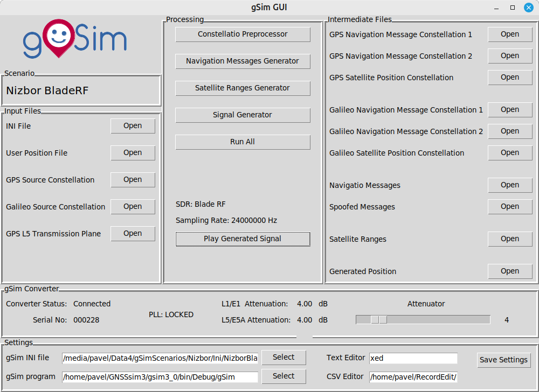The image size is (539, 392).
Task: Click the Signal Generator button
Action: (x=243, y=115)
